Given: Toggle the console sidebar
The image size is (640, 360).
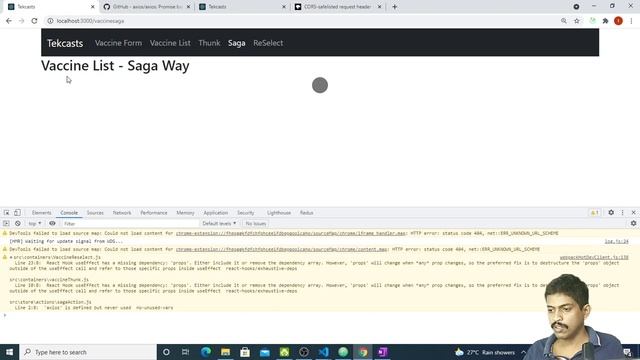Looking at the screenshot, I should [x=6, y=224].
